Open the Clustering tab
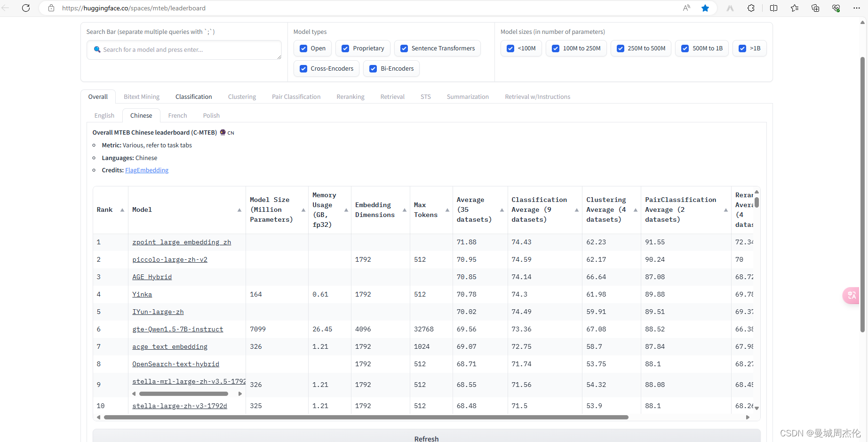868x442 pixels. pyautogui.click(x=242, y=97)
